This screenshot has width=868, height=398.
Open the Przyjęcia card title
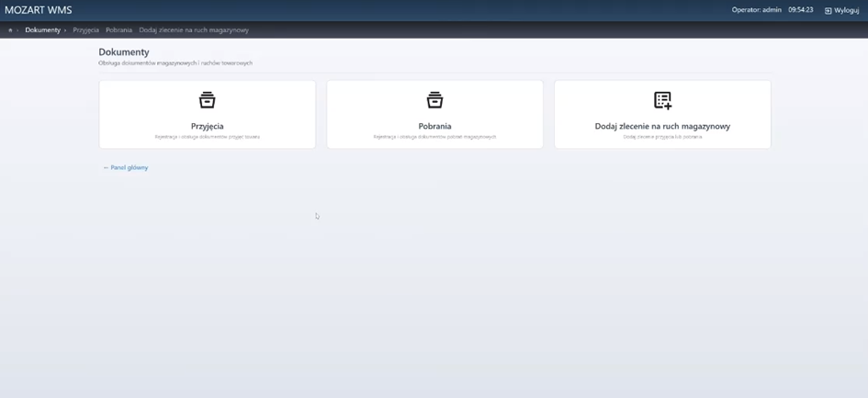[x=208, y=126]
